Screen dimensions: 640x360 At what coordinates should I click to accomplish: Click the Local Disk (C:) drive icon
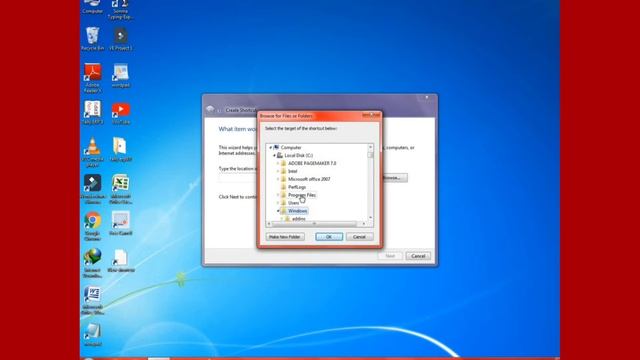[280, 155]
